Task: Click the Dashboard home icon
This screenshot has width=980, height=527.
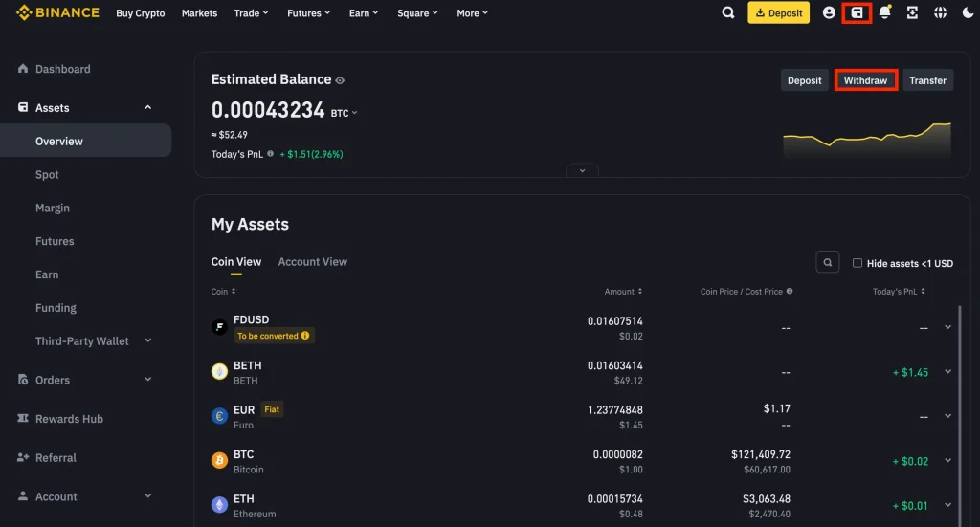Action: click(x=23, y=69)
